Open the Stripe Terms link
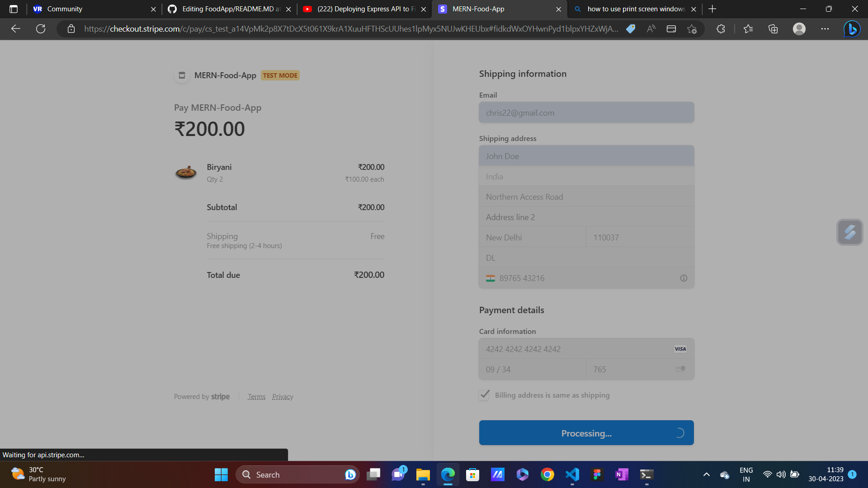This screenshot has height=488, width=868. pyautogui.click(x=256, y=397)
